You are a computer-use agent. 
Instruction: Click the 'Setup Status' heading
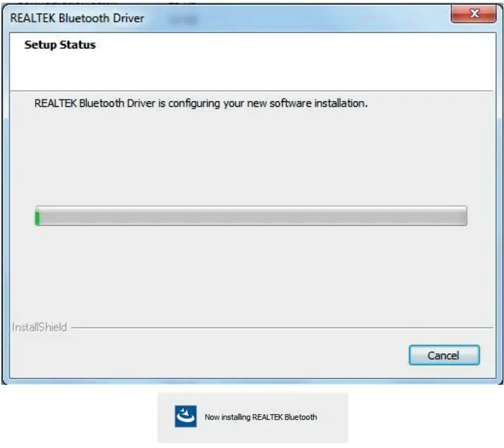[x=60, y=45]
